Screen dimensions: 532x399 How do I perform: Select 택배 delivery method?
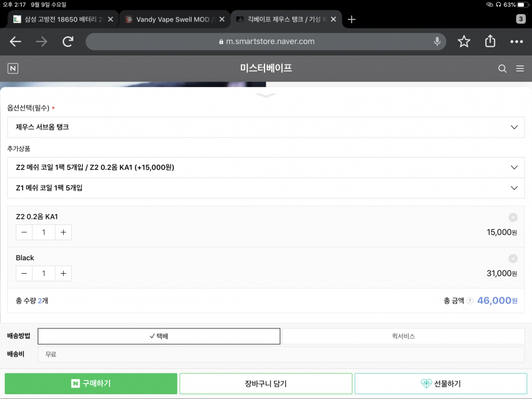[x=159, y=336]
